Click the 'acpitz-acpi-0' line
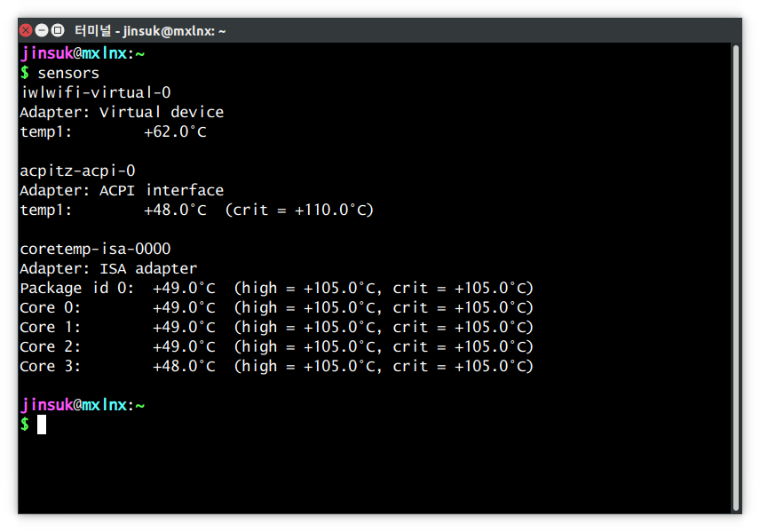 point(77,171)
